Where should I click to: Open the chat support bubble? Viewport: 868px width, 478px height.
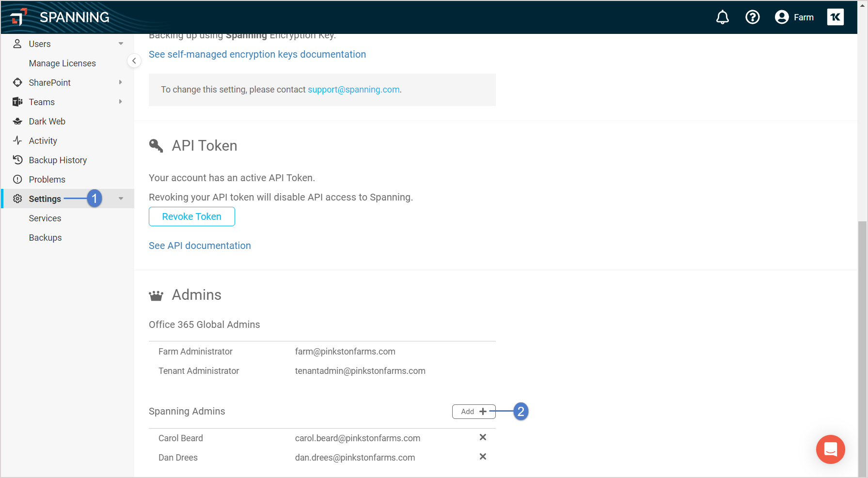pos(830,449)
